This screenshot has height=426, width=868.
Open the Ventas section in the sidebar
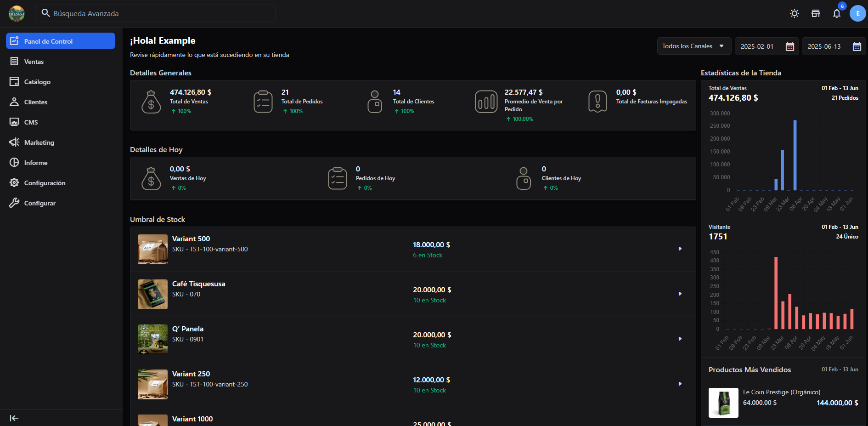(x=34, y=61)
